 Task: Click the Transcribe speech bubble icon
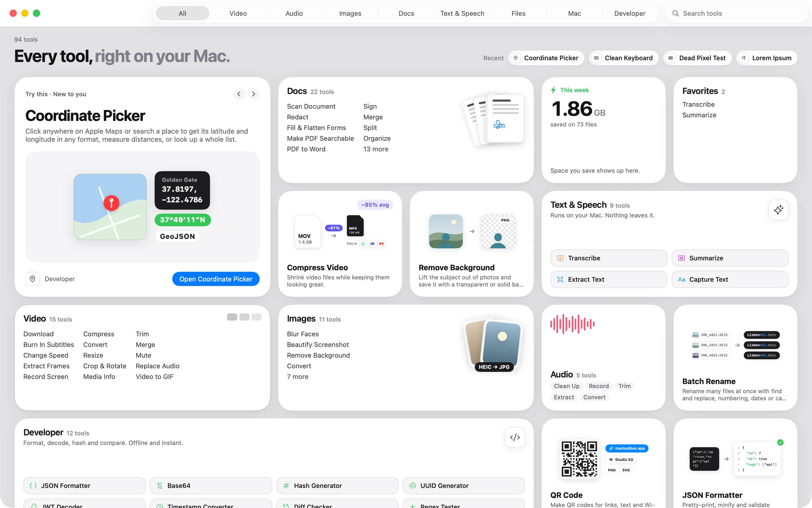560,258
